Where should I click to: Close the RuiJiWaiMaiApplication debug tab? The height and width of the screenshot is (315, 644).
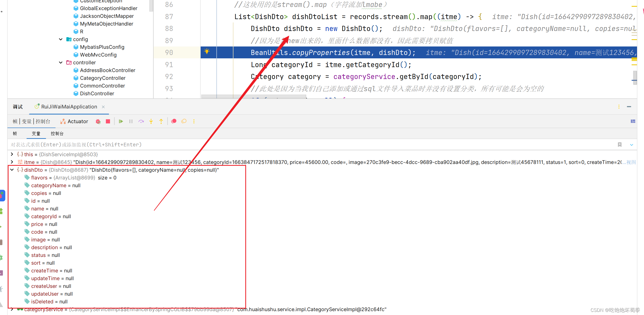103,107
